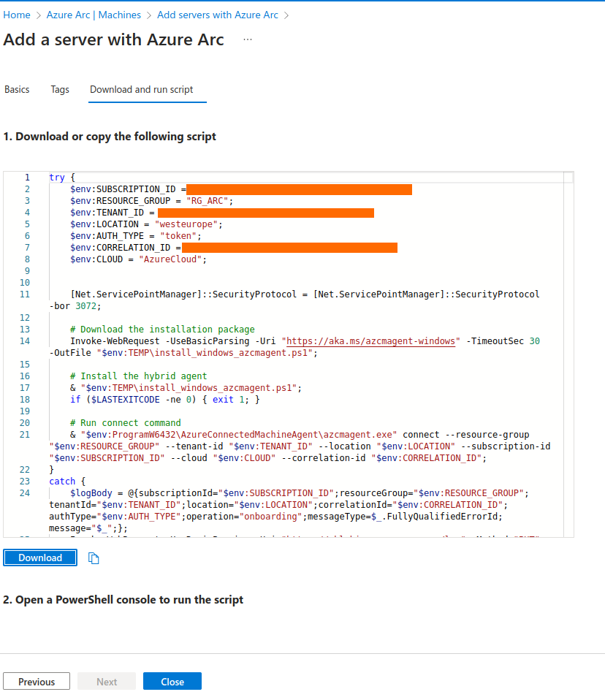Click the '# Download the installation package' comment
This screenshot has width=605, height=700.
pos(162,330)
